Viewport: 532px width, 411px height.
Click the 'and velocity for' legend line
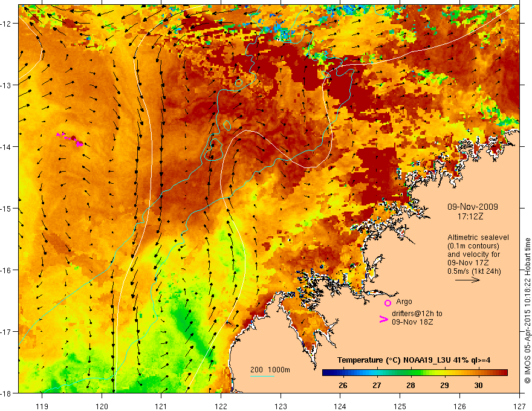coord(473,254)
